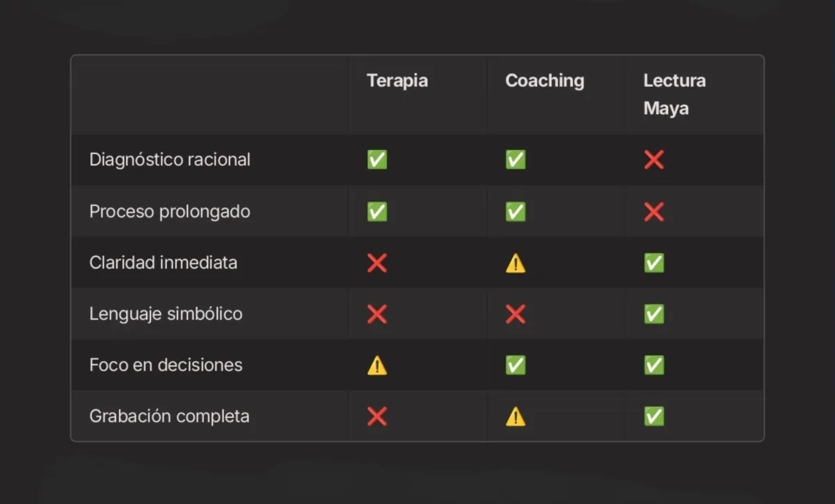
Task: Click the Terapia column header
Action: tap(397, 81)
